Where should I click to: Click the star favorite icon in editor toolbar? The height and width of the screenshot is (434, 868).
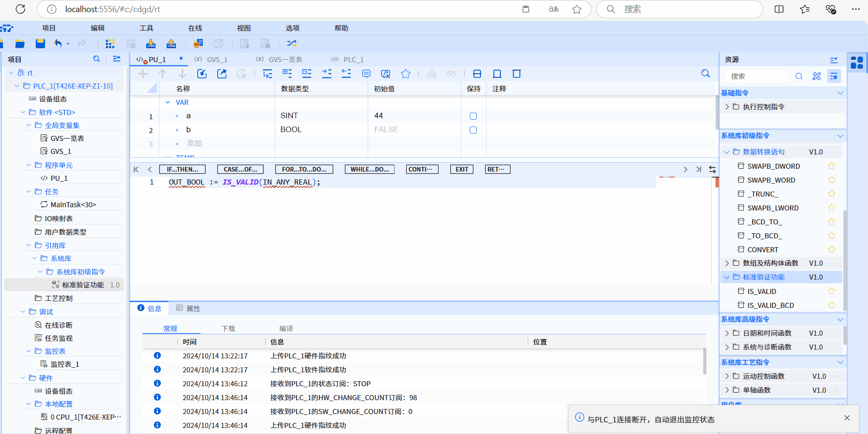coord(406,74)
